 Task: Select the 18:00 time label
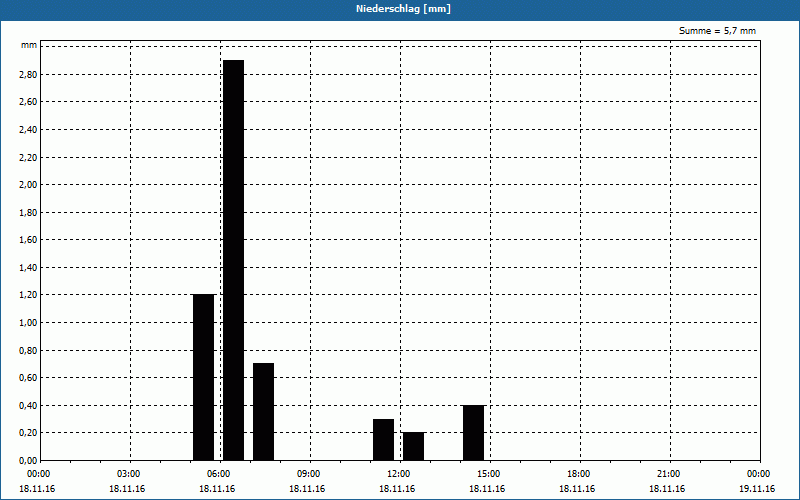coord(580,474)
